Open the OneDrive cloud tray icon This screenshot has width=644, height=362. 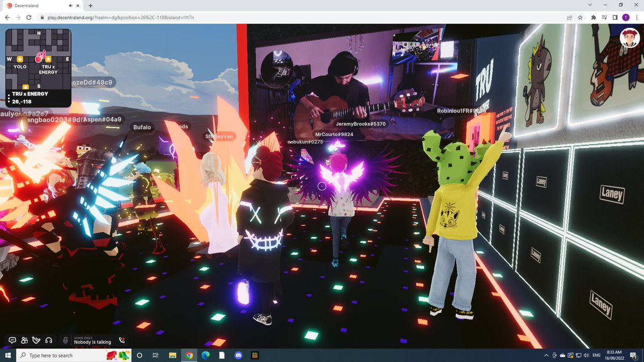[562, 355]
